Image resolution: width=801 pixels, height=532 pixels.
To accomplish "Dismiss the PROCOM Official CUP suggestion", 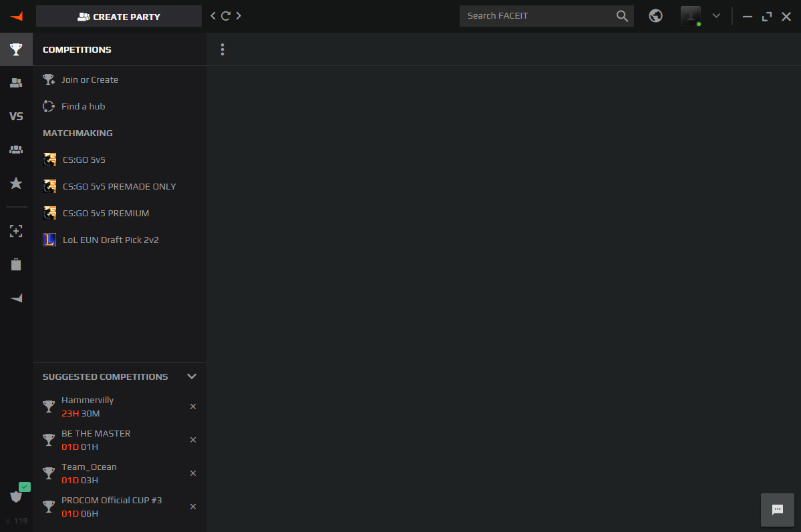I will click(x=193, y=507).
